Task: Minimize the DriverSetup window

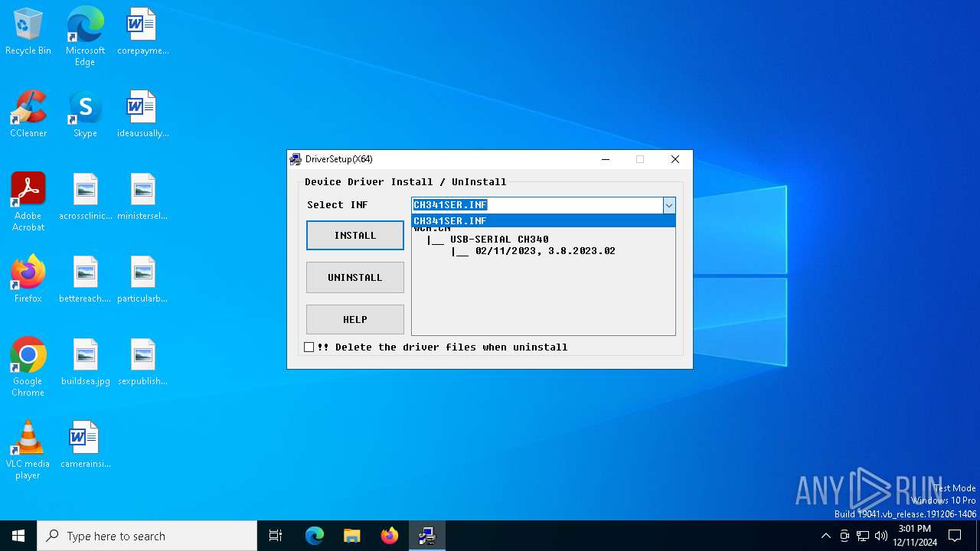Action: (x=606, y=159)
